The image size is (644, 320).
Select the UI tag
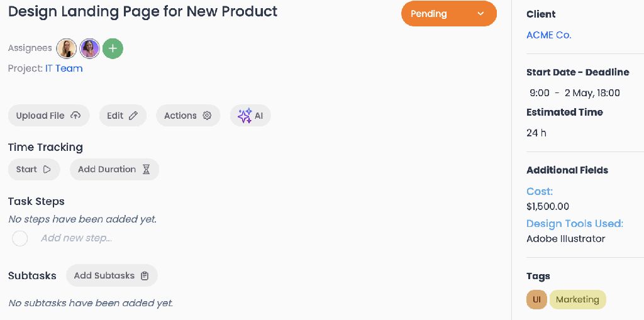[x=536, y=300]
